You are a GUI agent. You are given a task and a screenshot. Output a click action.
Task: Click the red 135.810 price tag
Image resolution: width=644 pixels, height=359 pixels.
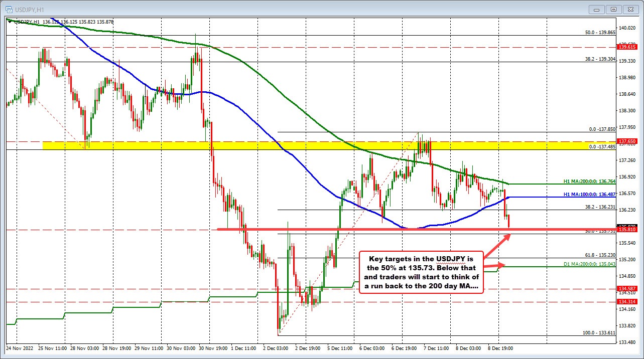click(627, 230)
